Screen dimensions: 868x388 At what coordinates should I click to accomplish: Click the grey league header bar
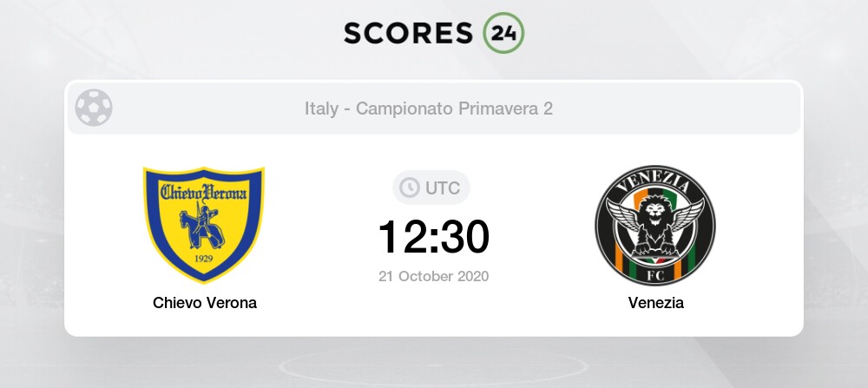point(434,108)
